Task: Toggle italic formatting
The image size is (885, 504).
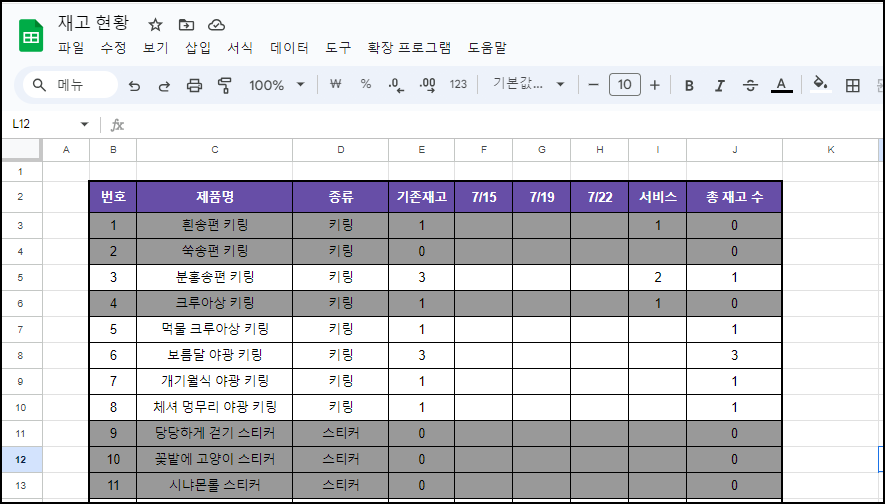Action: (x=720, y=85)
